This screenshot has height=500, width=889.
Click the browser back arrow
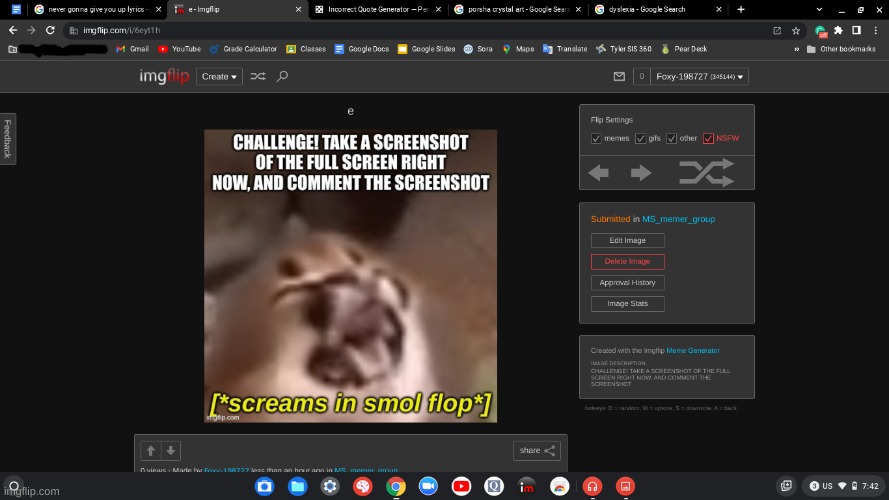click(x=13, y=30)
